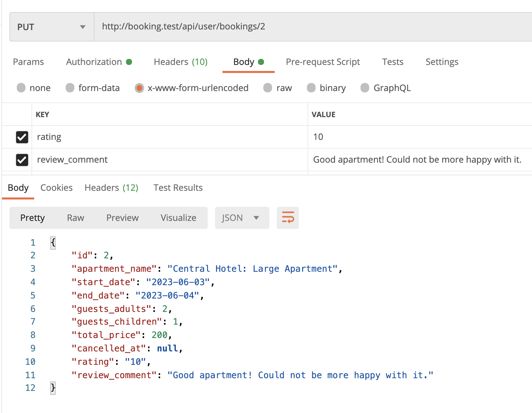The width and height of the screenshot is (532, 413).
Task: Switch to the request Body tab
Action: point(249,62)
